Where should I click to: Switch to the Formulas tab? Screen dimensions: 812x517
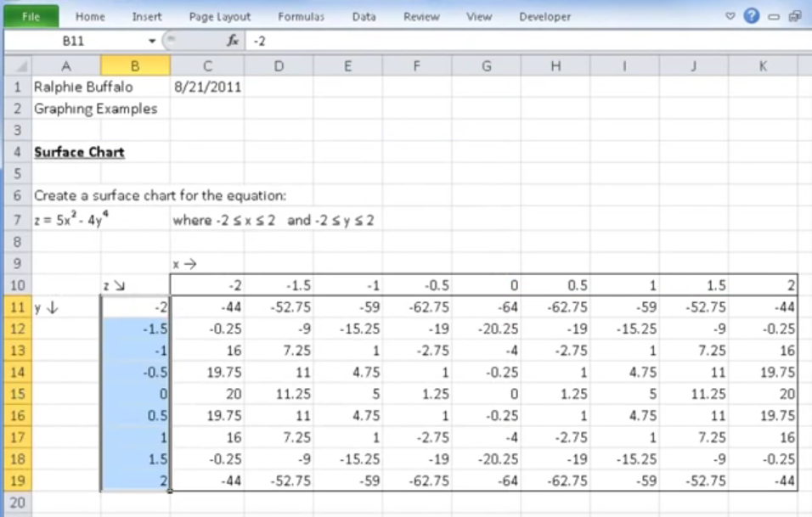tap(301, 17)
